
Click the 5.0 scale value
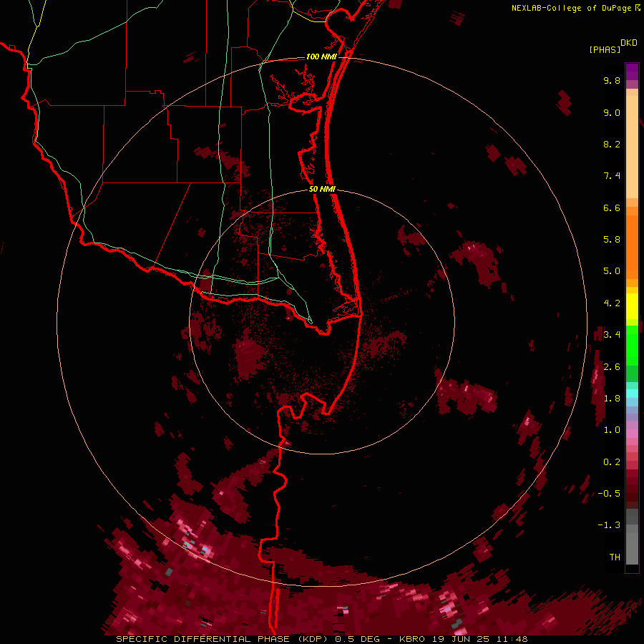click(x=612, y=271)
